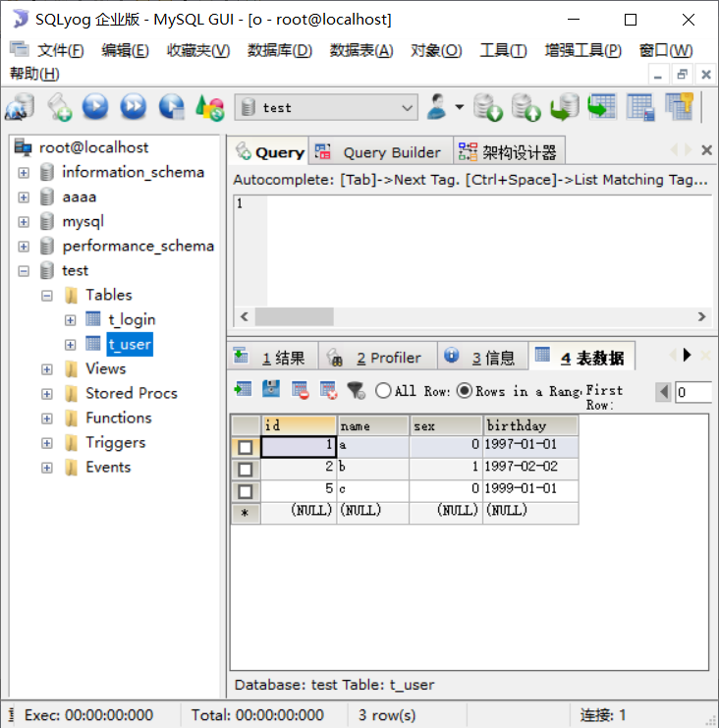The image size is (719, 728).
Task: Execute all queries with double-arrow icon
Action: click(134, 107)
